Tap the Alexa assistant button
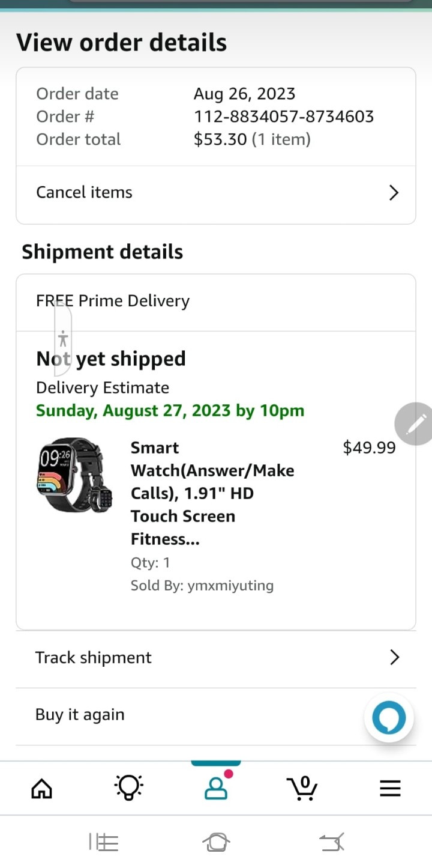Screen dimensions: 432x868 coord(389,718)
